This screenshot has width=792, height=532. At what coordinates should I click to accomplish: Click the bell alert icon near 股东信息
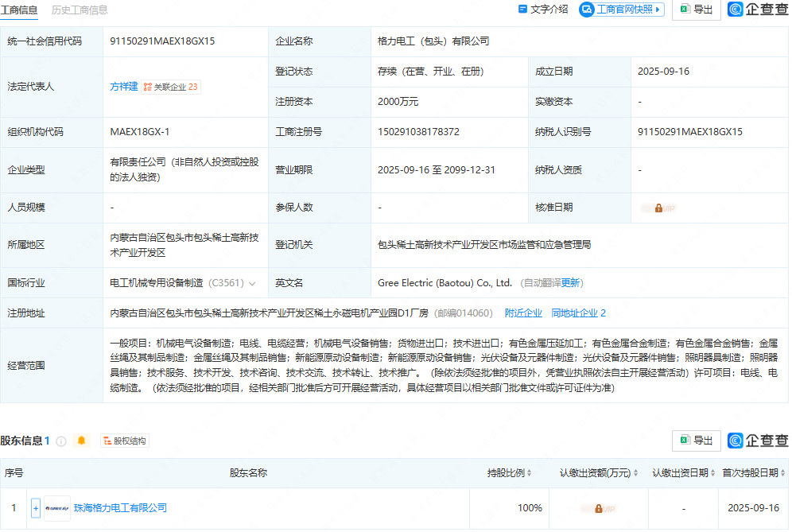point(80,441)
